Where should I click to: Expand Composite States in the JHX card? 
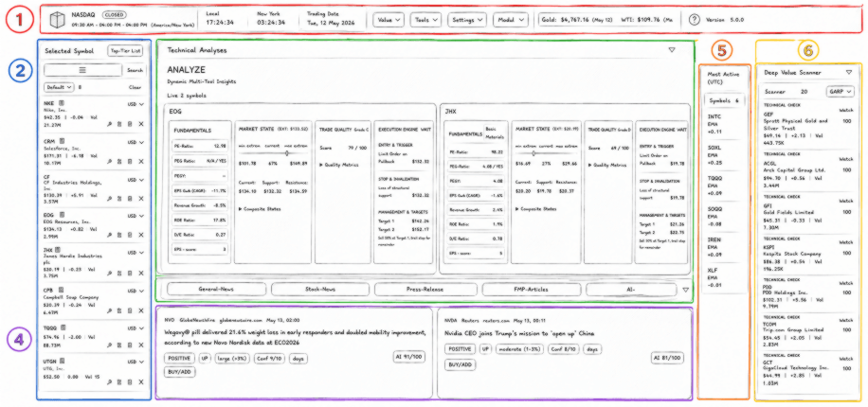[534, 208]
